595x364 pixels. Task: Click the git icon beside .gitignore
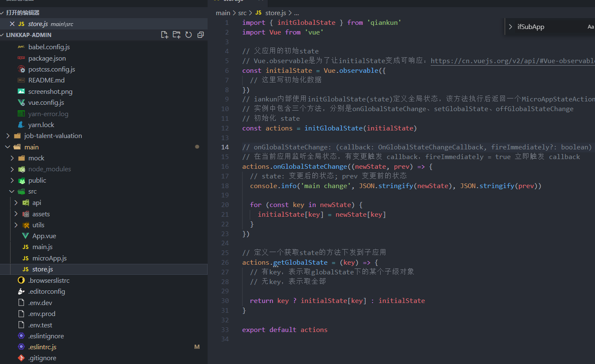(x=21, y=358)
